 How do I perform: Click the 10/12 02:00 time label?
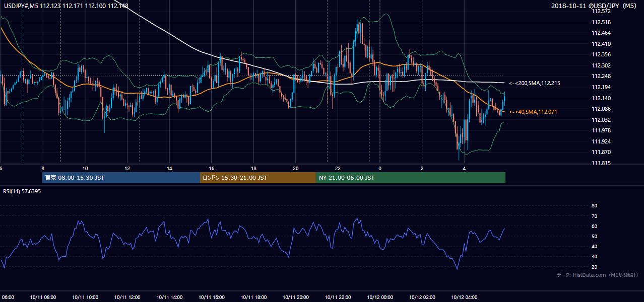click(422, 297)
